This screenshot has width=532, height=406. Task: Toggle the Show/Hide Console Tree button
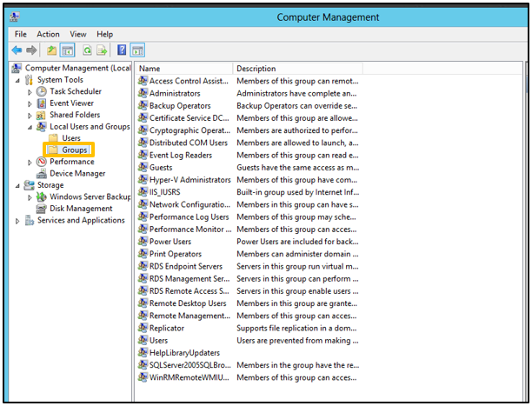click(68, 50)
